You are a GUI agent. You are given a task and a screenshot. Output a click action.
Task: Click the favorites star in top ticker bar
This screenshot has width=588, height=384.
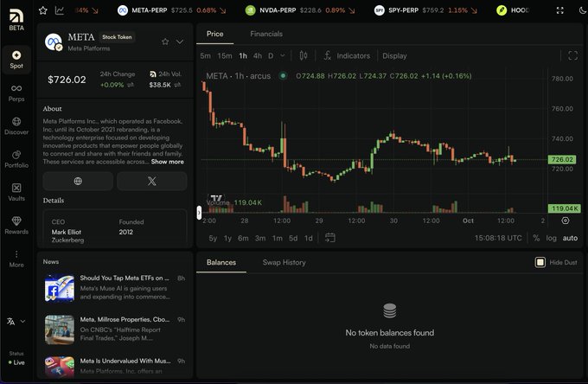click(42, 10)
